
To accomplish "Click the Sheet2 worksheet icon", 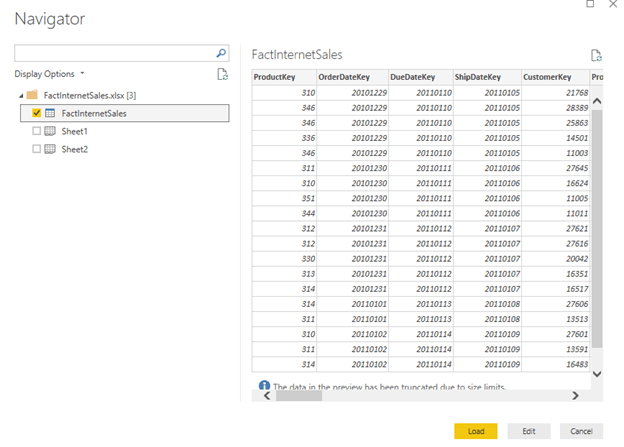I will click(50, 149).
